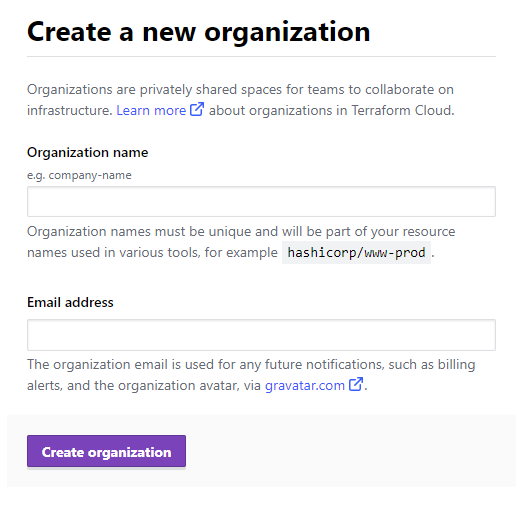Focus the Email address input field
531x516 pixels.
pos(261,335)
